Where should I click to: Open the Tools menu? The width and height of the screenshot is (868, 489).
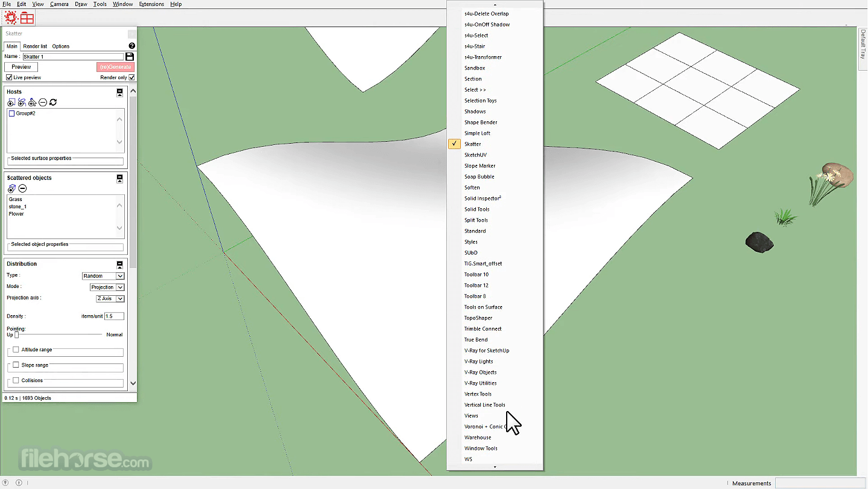pos(100,4)
